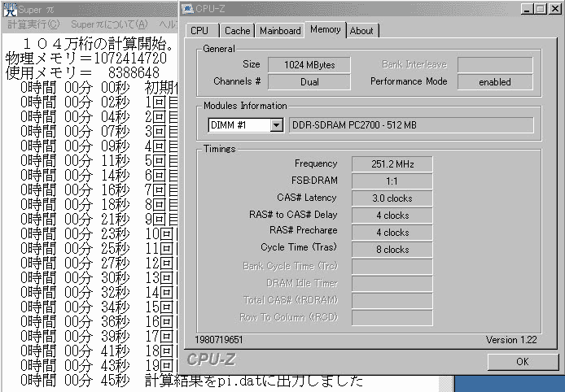Click the Size field showing 1024 MBytes
The width and height of the screenshot is (565, 392).
tap(309, 64)
